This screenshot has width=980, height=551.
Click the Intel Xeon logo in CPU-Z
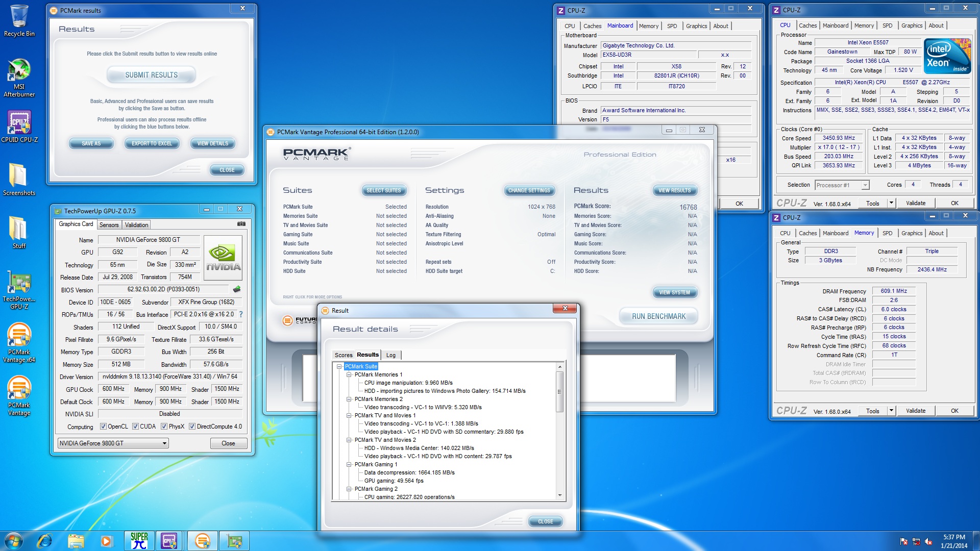(x=947, y=56)
